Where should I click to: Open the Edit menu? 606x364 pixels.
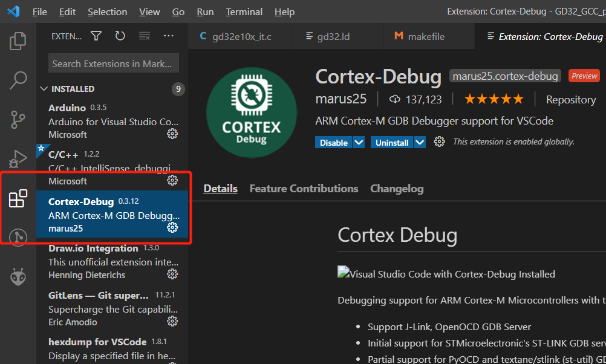(x=67, y=12)
